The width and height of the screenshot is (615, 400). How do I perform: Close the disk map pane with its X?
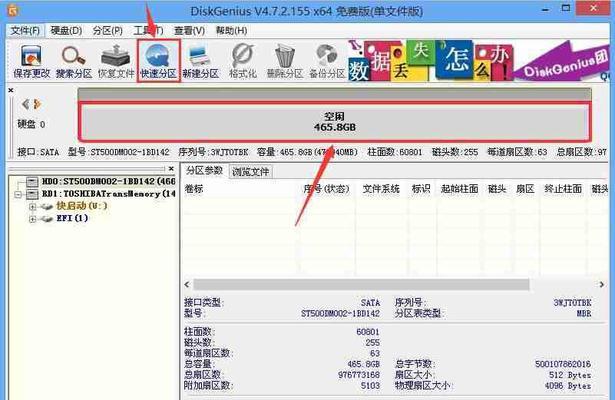point(11,90)
